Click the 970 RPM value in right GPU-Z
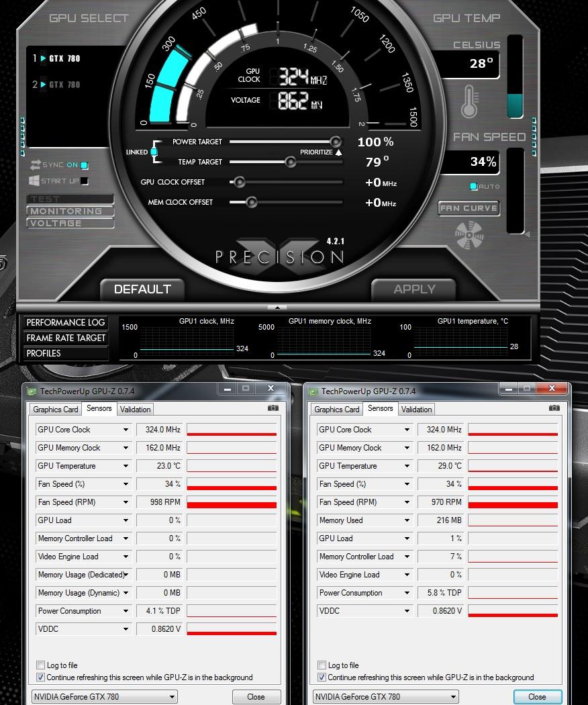The image size is (588, 705). (x=442, y=502)
